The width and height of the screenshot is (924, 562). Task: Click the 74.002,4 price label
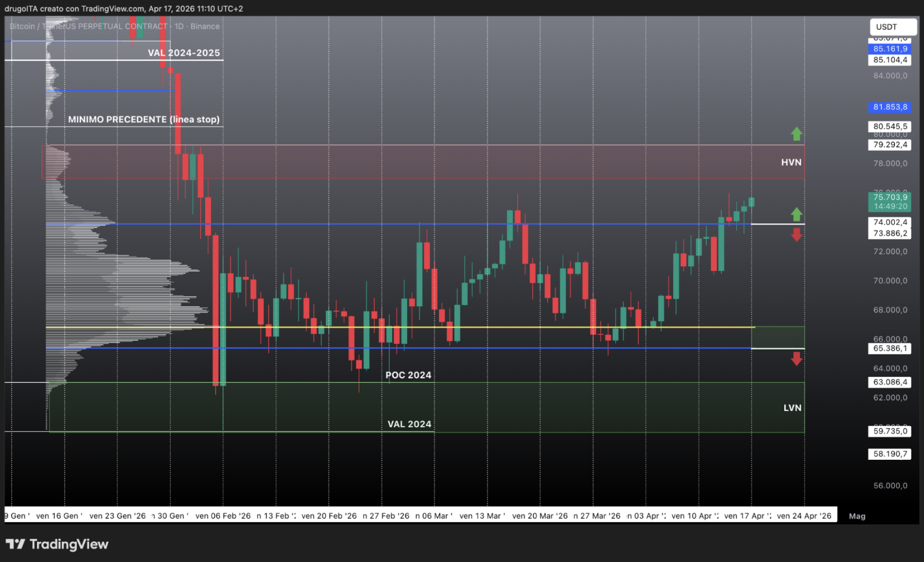[890, 222]
